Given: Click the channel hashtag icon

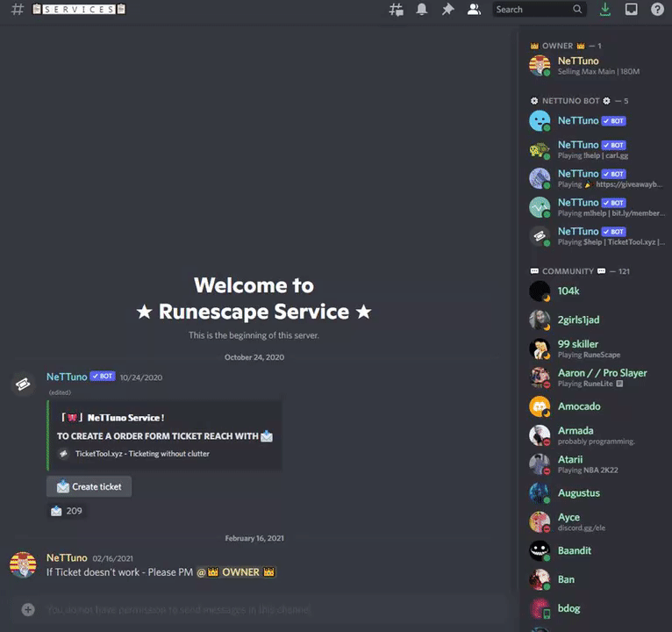Looking at the screenshot, I should 18,9.
